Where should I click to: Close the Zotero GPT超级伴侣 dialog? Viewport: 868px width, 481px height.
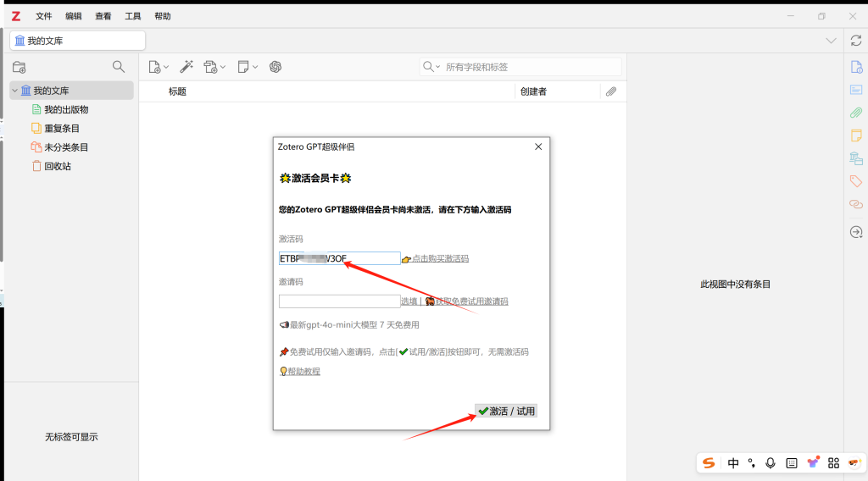[x=538, y=147]
